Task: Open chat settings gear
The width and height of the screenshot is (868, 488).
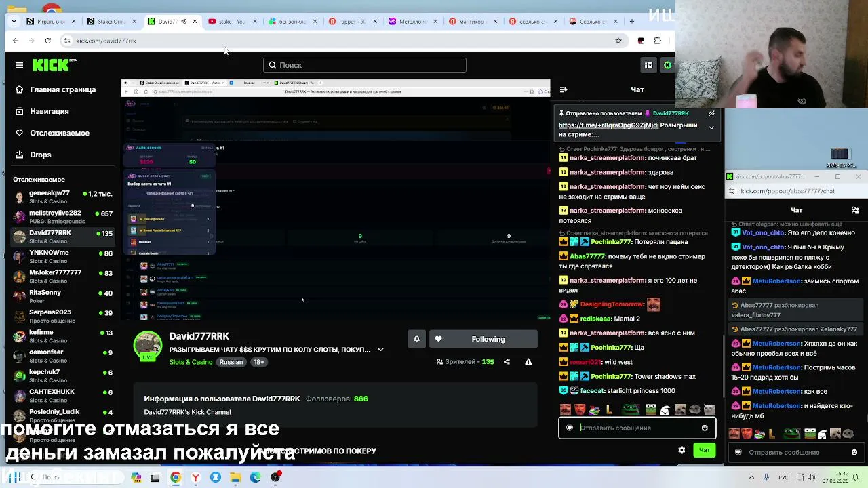Action: click(682, 450)
